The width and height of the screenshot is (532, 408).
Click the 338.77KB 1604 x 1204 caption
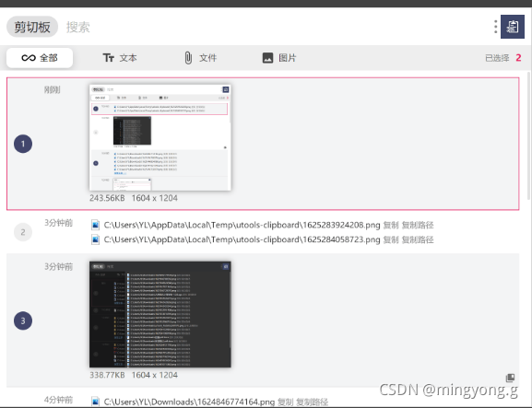click(134, 375)
